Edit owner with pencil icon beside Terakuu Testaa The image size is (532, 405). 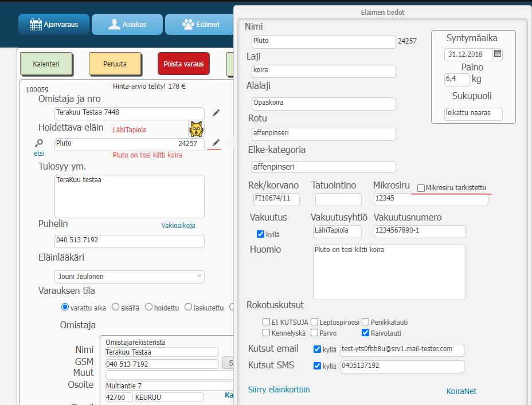pos(216,113)
